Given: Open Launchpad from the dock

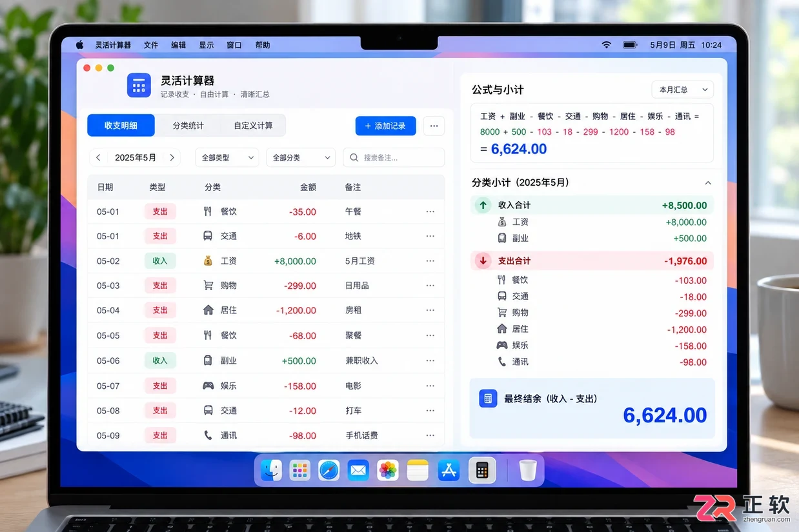Looking at the screenshot, I should [299, 471].
